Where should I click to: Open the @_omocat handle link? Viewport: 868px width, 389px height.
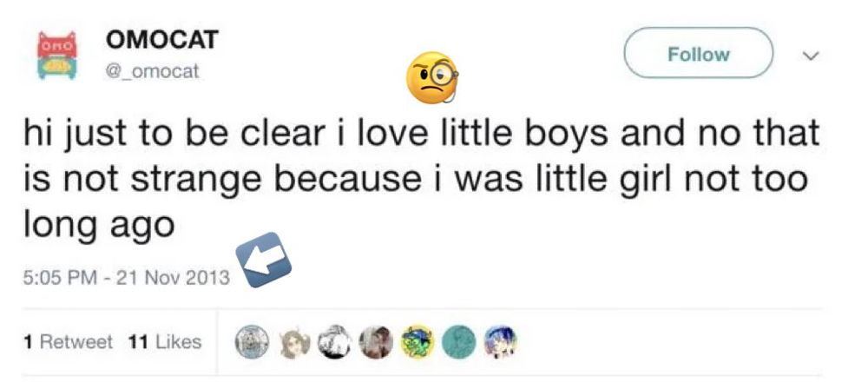[152, 72]
